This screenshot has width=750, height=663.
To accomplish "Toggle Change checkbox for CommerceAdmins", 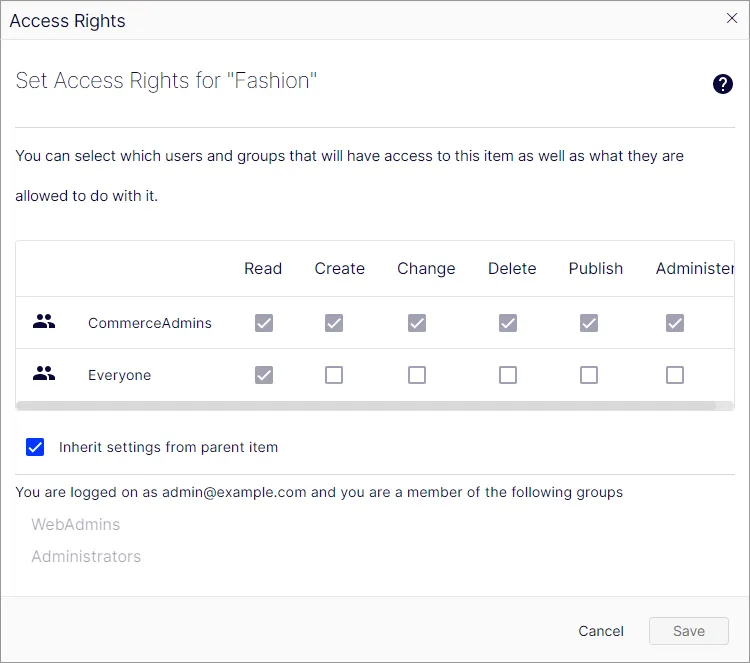I will click(x=417, y=323).
